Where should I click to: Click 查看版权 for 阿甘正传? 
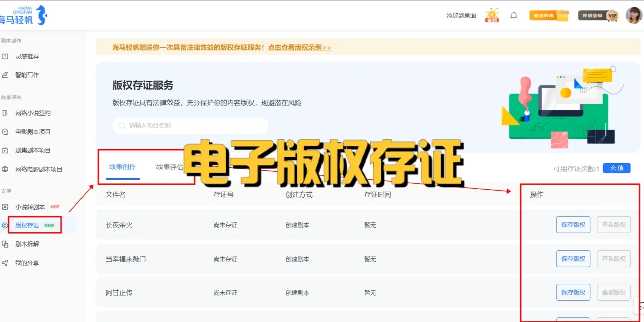pos(613,292)
